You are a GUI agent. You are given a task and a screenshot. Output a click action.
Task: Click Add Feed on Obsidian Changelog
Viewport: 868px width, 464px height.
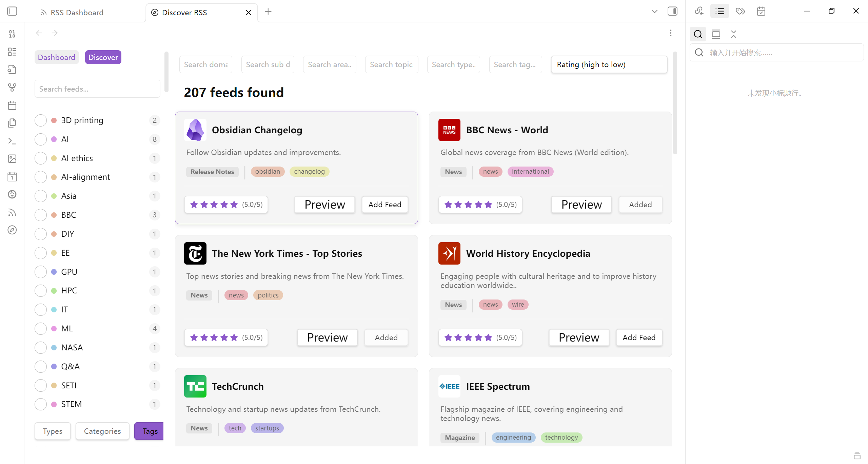pos(384,205)
